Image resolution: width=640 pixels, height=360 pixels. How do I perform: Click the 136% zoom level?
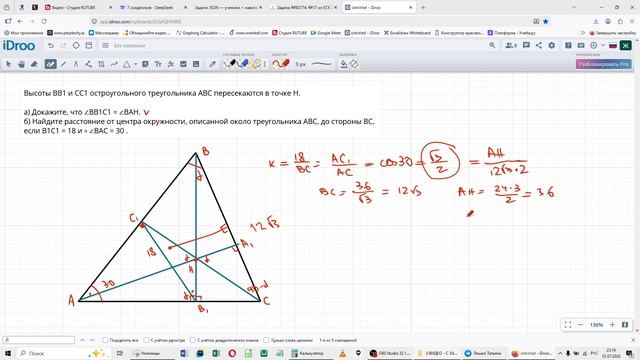pyautogui.click(x=596, y=325)
